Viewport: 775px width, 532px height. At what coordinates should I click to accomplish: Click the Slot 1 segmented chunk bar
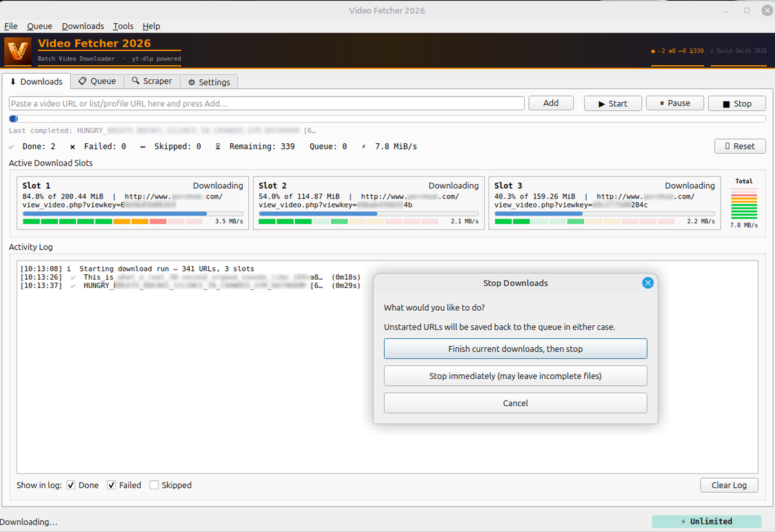[112, 221]
